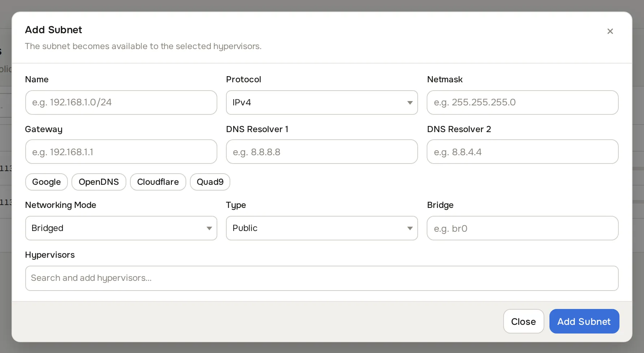Click the Hypervisors search field
The image size is (644, 353).
pos(322,278)
